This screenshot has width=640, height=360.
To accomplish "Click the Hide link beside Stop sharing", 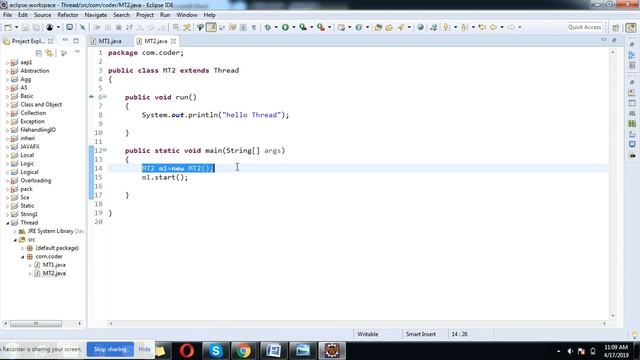I will pyautogui.click(x=144, y=349).
